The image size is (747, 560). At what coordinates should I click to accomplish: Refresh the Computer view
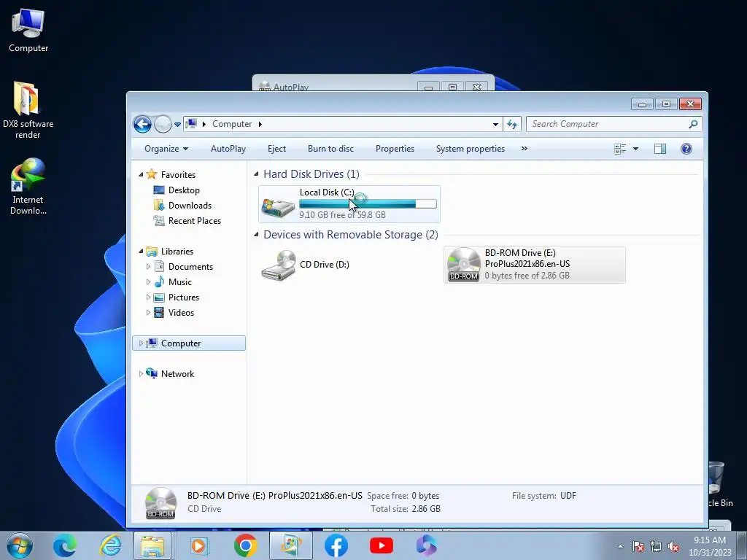coord(512,124)
